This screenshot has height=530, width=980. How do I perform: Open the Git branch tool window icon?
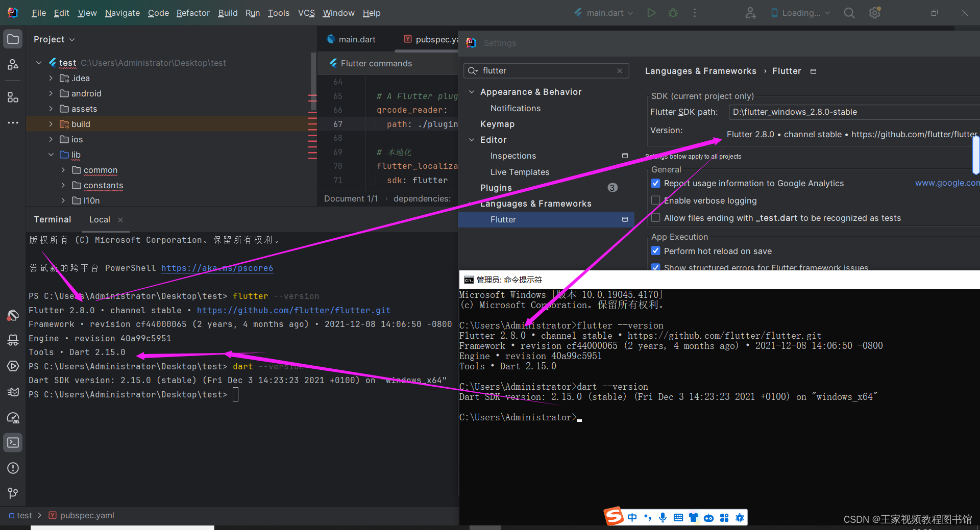click(x=12, y=493)
